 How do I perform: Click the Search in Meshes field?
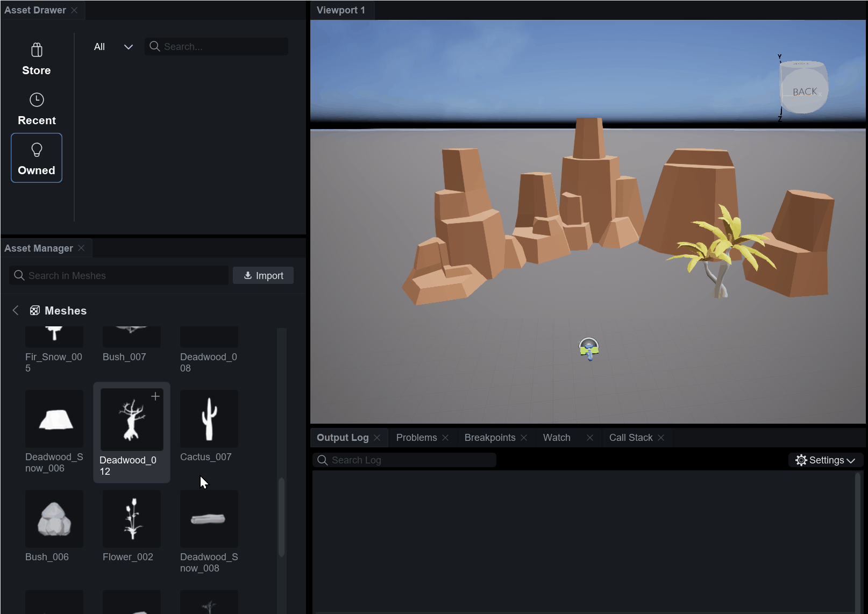click(119, 275)
